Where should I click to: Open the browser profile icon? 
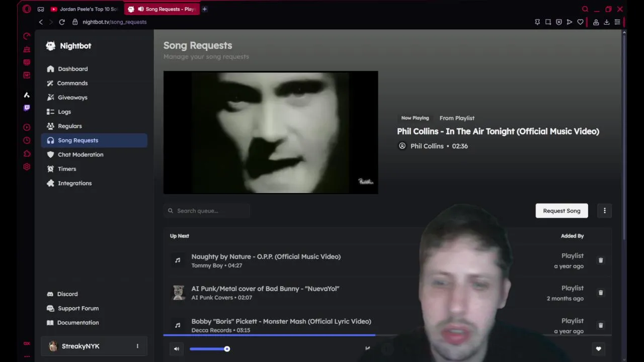pos(596,22)
